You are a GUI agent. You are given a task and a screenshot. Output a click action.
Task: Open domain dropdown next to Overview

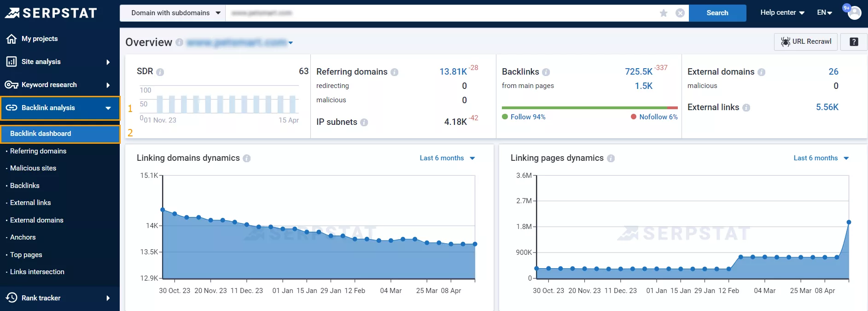(x=291, y=43)
